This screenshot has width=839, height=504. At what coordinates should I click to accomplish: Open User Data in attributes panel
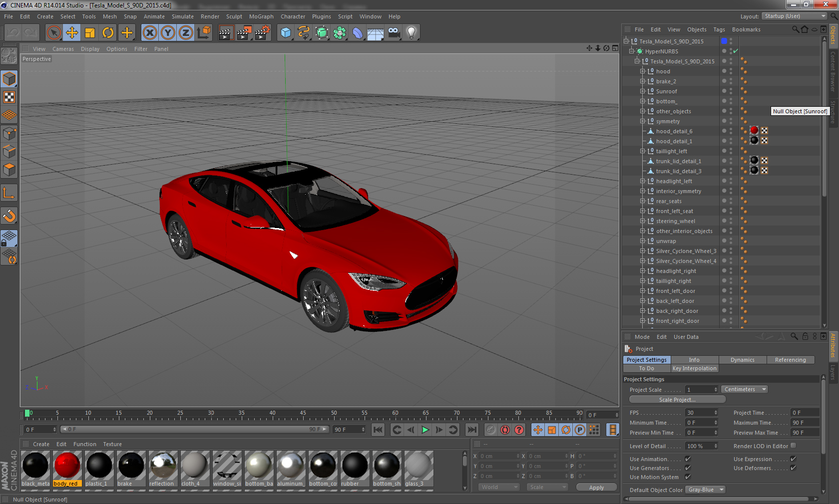pyautogui.click(x=686, y=337)
